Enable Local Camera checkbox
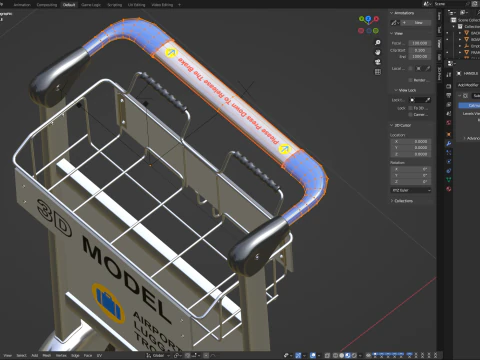The height and width of the screenshot is (360, 480). (x=410, y=68)
